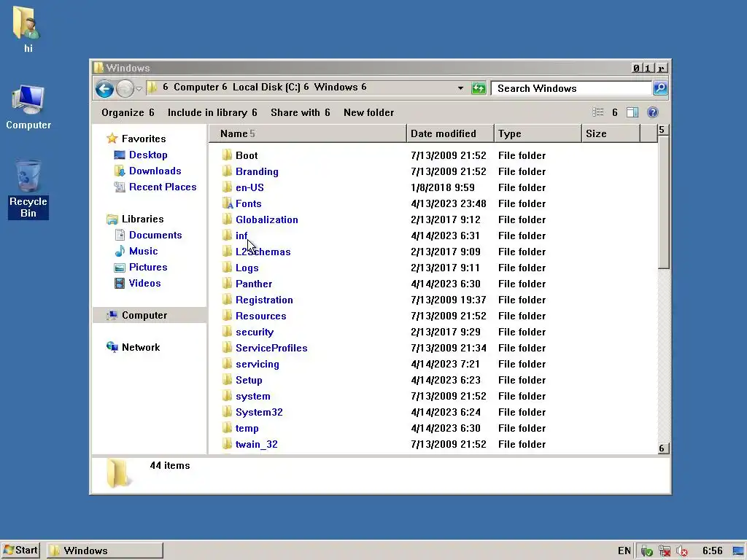This screenshot has height=560, width=747.
Task: Sort by the Date modified column
Action: (x=450, y=134)
